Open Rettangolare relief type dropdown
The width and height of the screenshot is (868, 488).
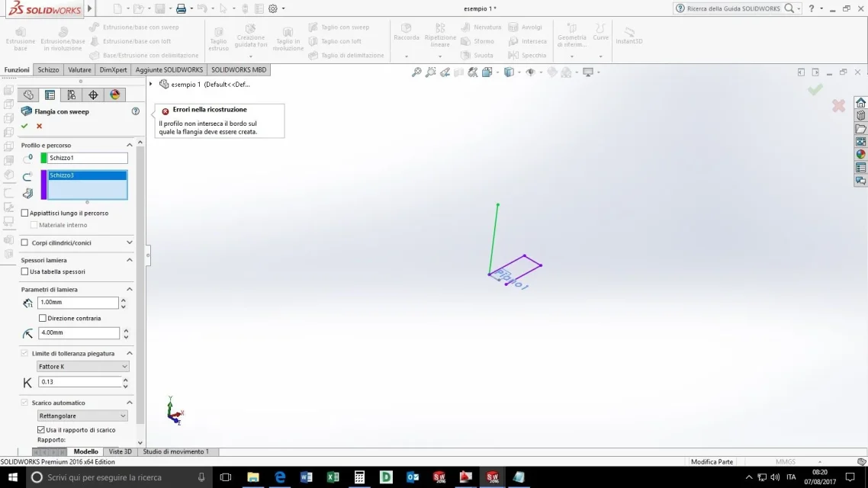82,416
